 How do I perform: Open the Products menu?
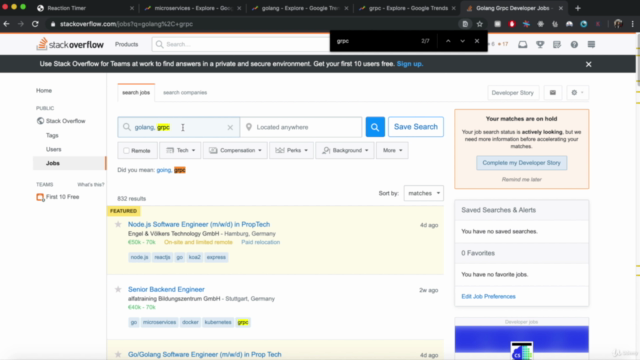point(127,44)
